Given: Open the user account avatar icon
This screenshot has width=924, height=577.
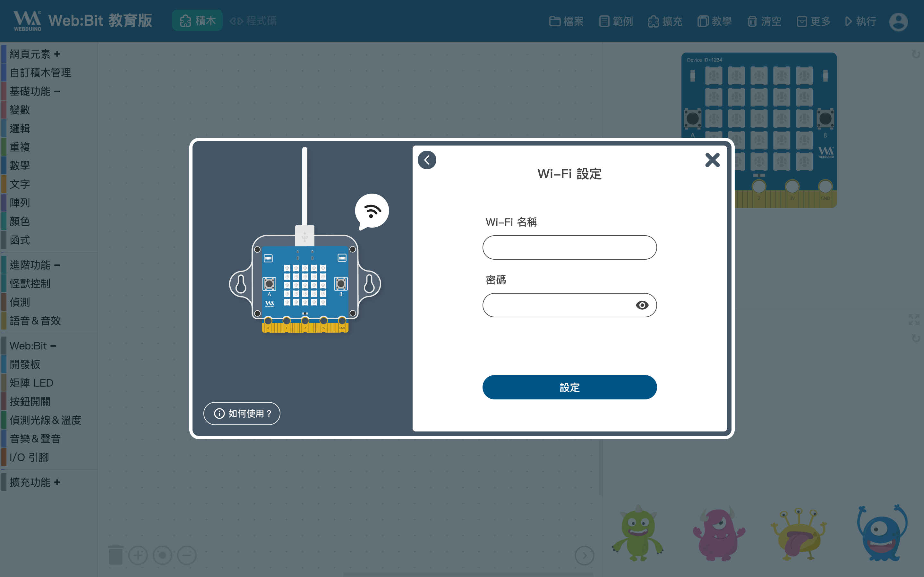Looking at the screenshot, I should 898,21.
